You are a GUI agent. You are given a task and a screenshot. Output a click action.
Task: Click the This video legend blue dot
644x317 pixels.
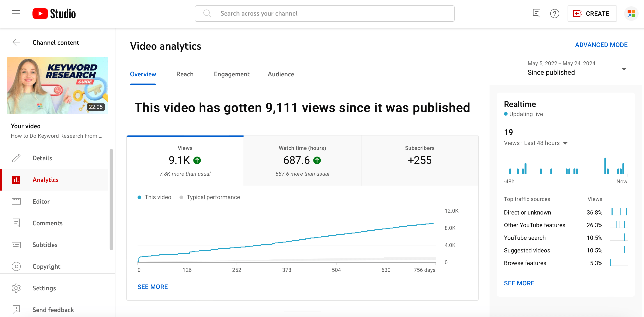(x=139, y=197)
